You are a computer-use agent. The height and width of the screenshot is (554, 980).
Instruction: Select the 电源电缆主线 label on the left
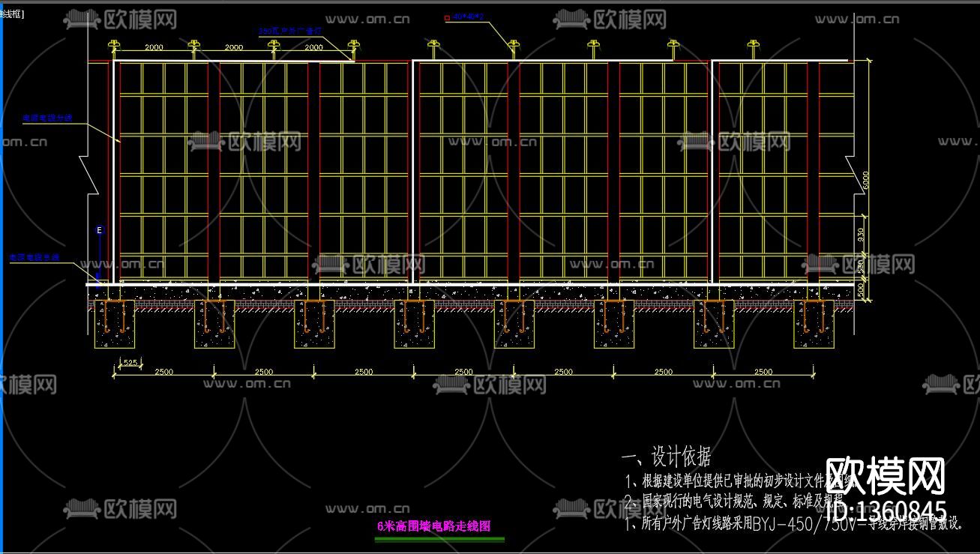[x=34, y=256]
